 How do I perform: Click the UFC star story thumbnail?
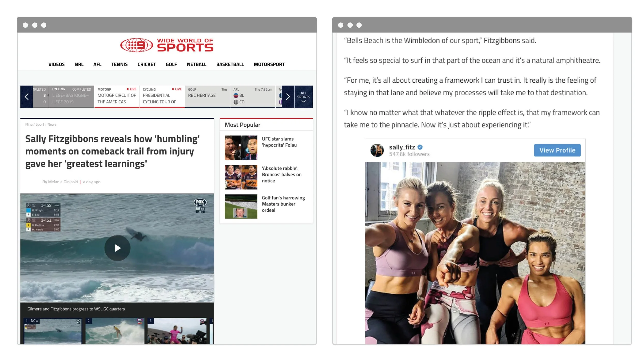241,148
